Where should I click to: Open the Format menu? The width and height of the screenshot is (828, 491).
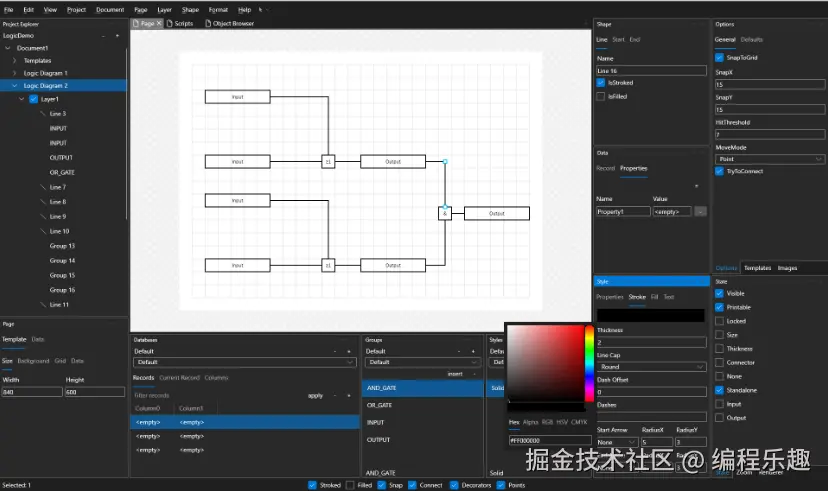(218, 10)
